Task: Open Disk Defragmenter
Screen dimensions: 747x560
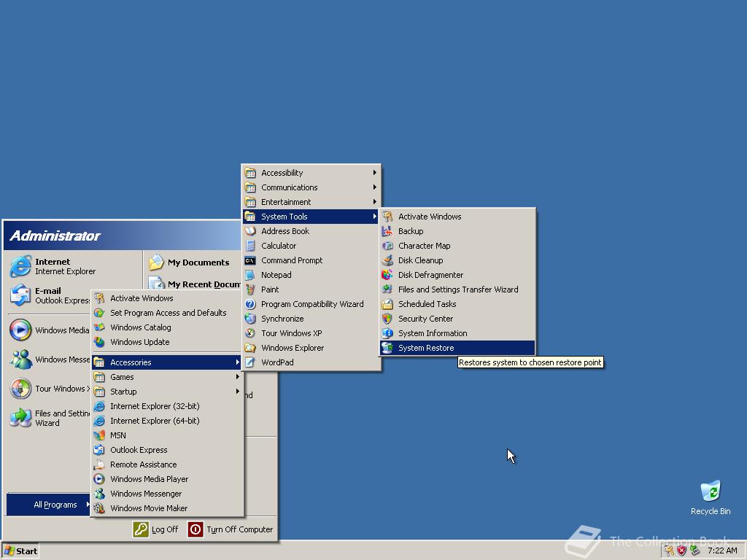Action: pyautogui.click(x=430, y=275)
